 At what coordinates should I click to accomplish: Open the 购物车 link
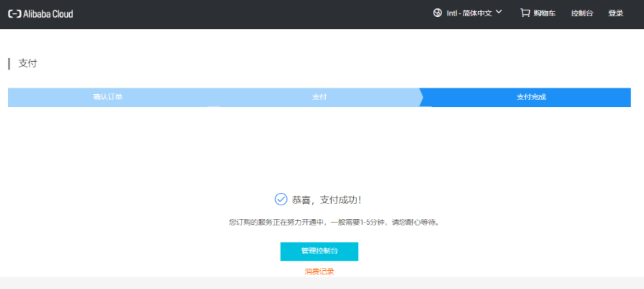(545, 13)
